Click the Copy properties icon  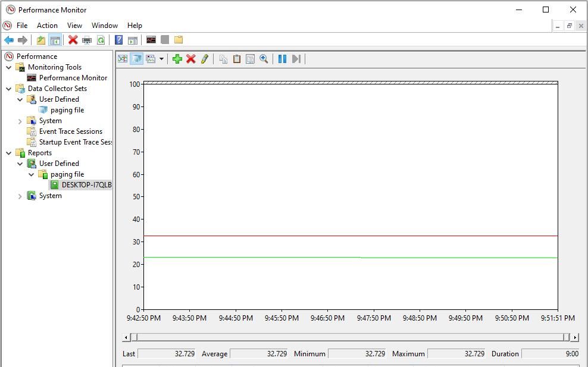coord(223,59)
